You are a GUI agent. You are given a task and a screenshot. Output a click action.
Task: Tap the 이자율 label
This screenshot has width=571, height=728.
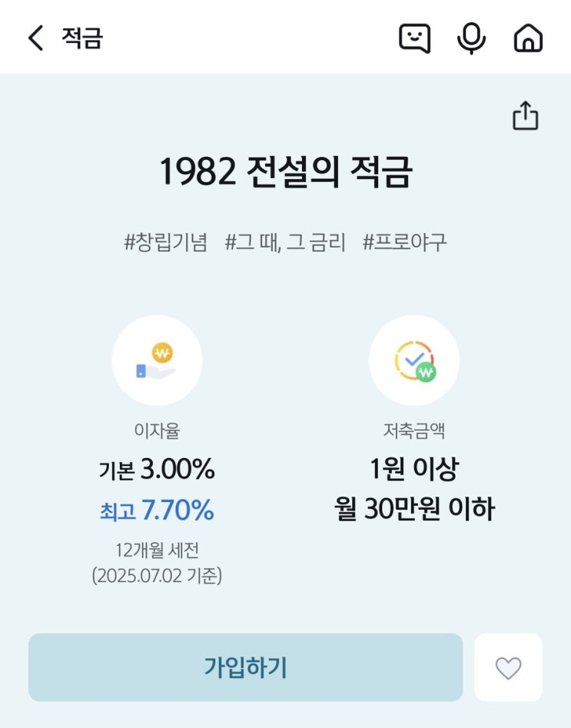click(157, 432)
